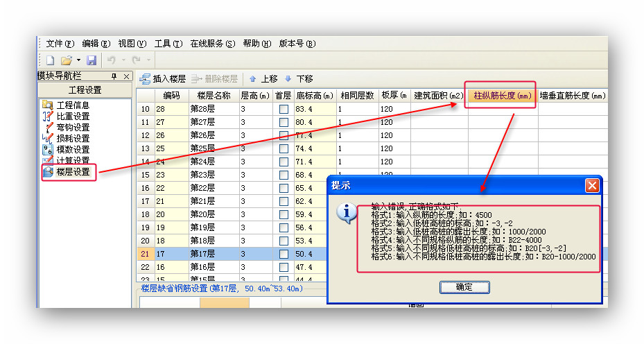
Task: Select 损耗设置 in navigation panel
Action: (66, 139)
